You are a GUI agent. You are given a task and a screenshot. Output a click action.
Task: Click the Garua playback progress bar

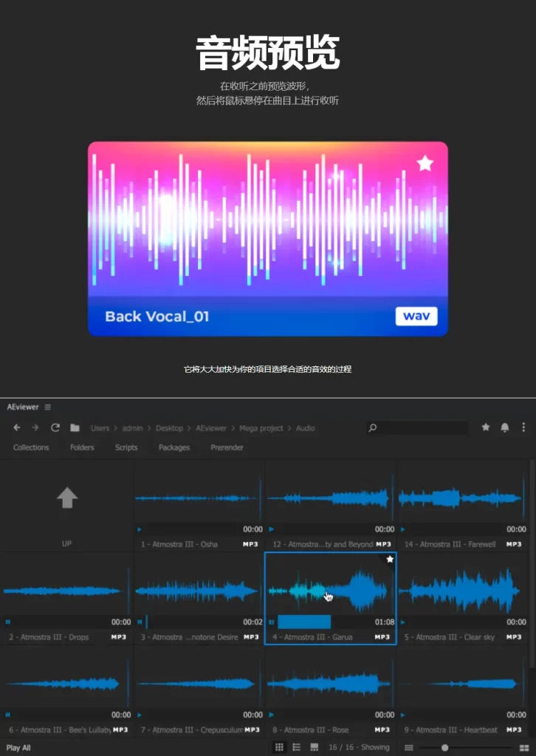tap(324, 622)
